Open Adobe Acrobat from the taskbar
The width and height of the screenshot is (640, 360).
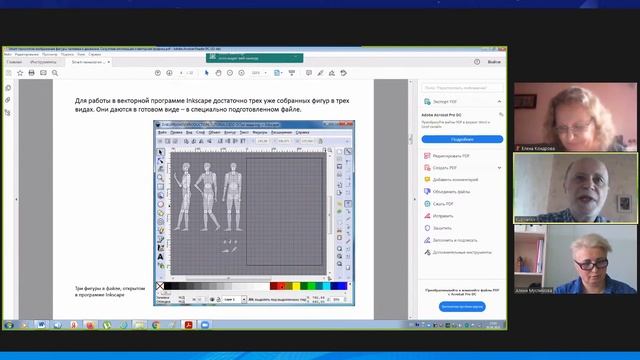click(x=188, y=325)
